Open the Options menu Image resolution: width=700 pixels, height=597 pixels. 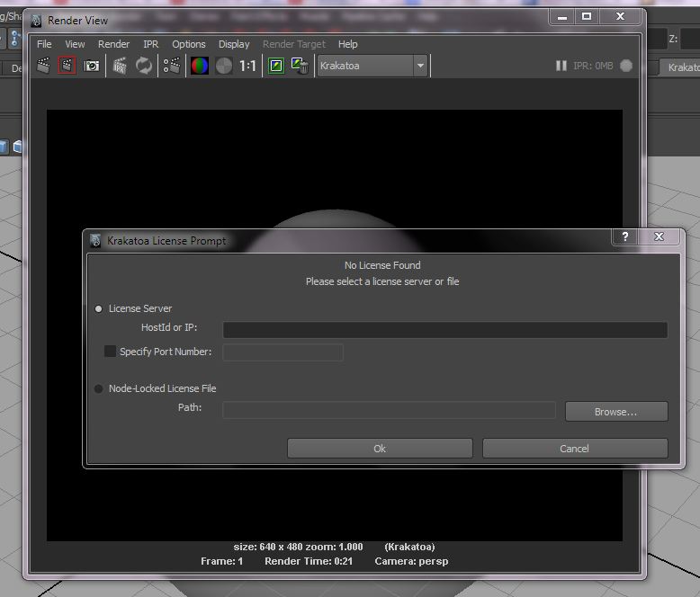point(189,44)
